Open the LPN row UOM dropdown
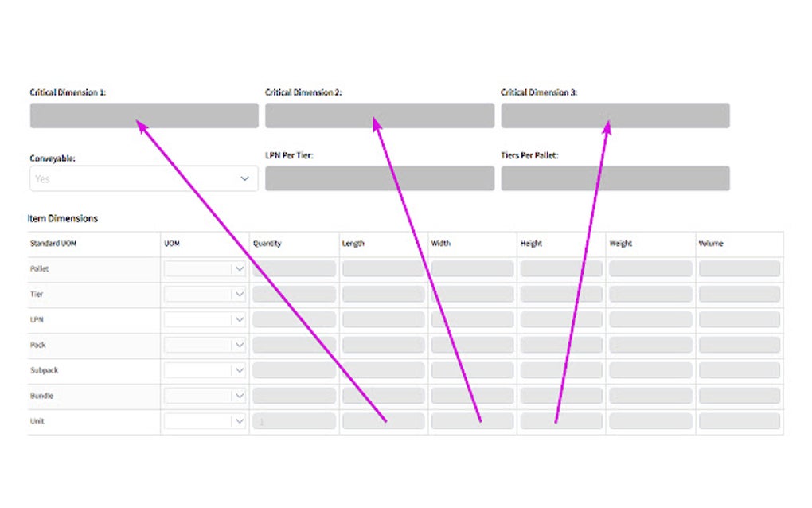Viewport: 812px width, 508px height. [x=205, y=320]
